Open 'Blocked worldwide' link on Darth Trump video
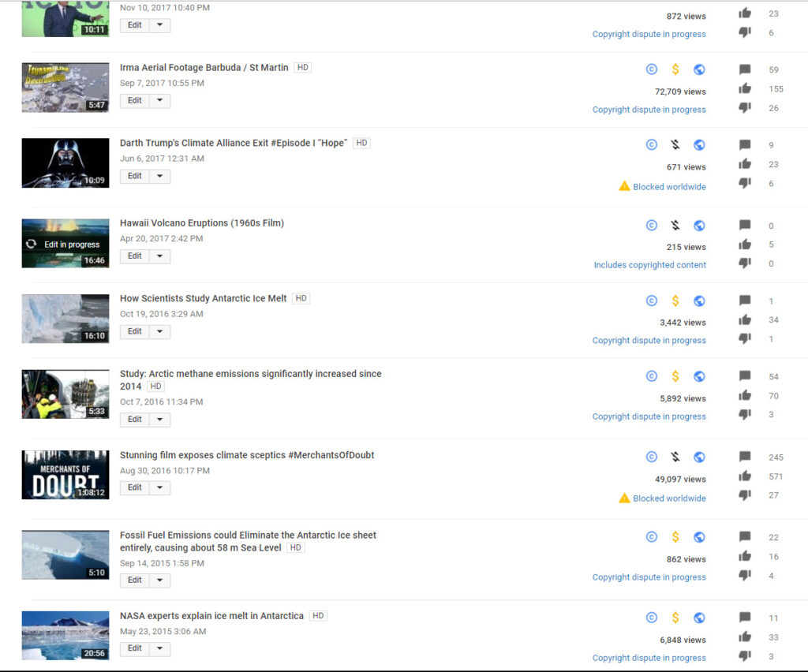This screenshot has width=808, height=672. [669, 187]
